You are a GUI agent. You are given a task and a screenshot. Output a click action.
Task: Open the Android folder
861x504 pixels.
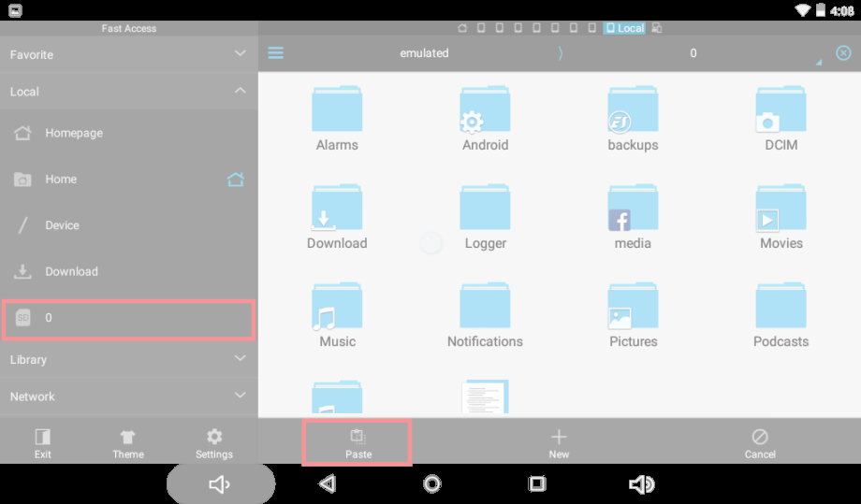pyautogui.click(x=485, y=119)
